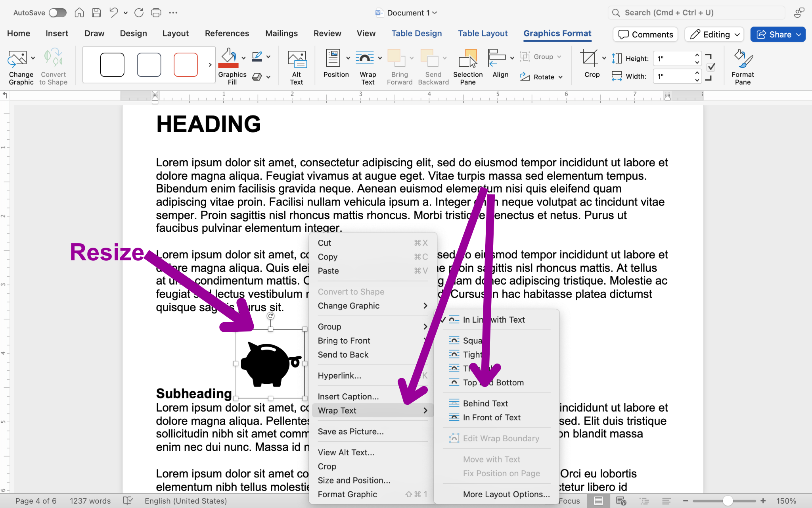812x508 pixels.
Task: Open the Format Pane
Action: 743,67
